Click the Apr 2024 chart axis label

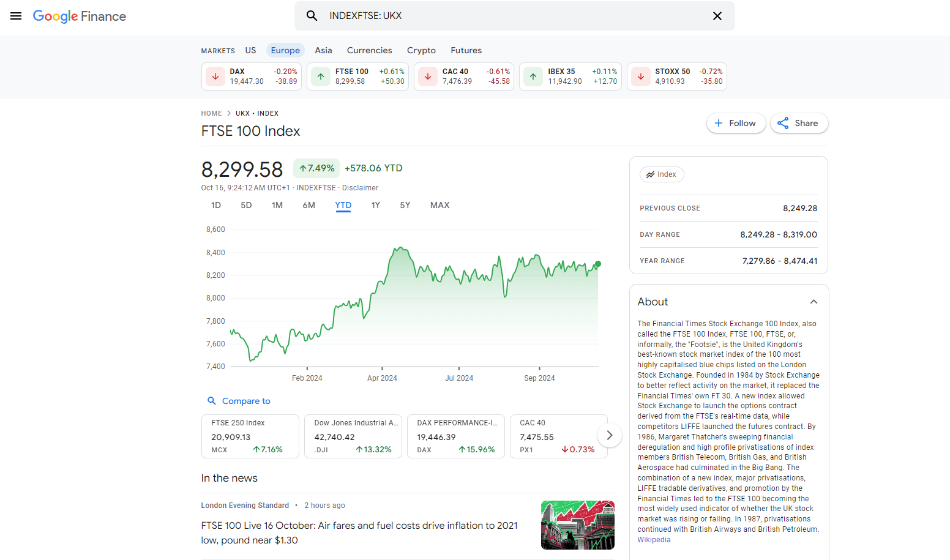[x=382, y=378]
